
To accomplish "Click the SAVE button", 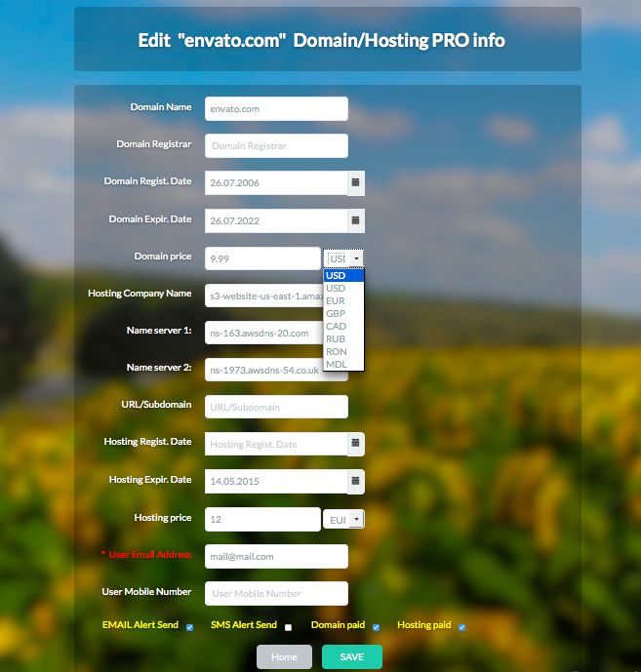I will (x=351, y=657).
